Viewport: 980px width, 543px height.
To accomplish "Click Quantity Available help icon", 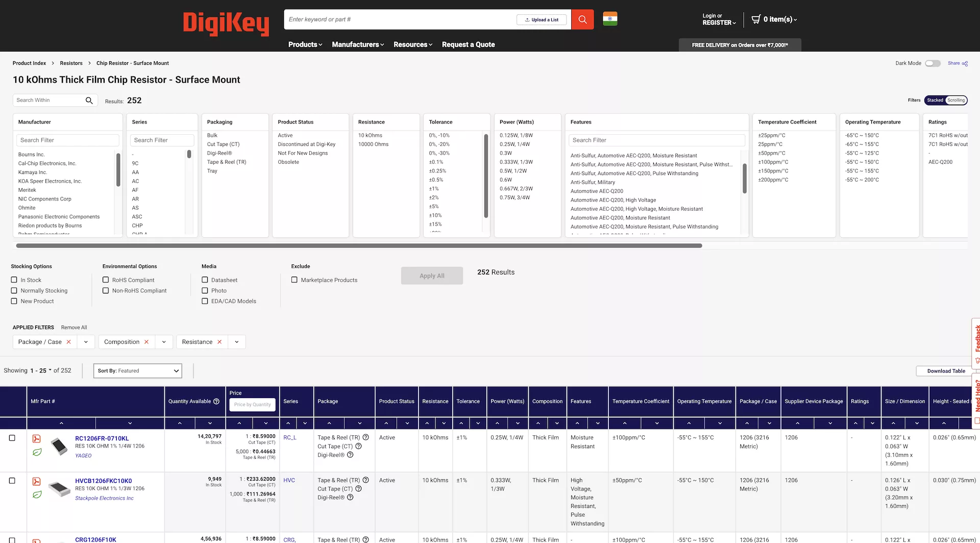I will (x=216, y=402).
